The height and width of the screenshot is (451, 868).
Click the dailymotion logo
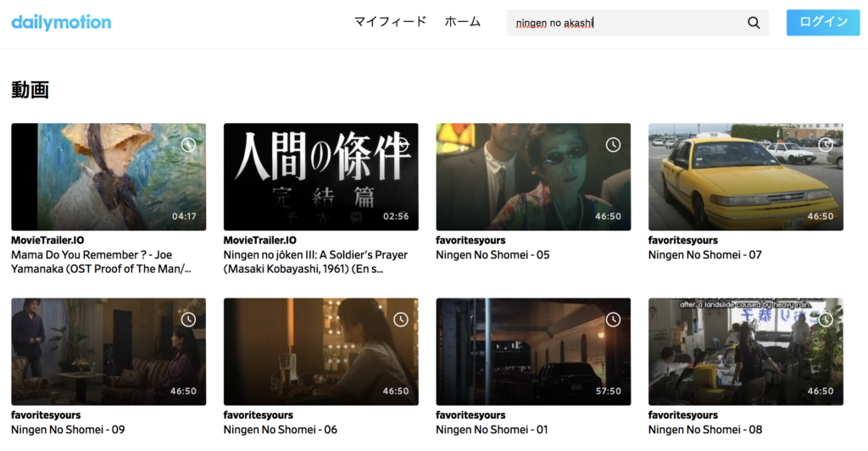click(61, 22)
